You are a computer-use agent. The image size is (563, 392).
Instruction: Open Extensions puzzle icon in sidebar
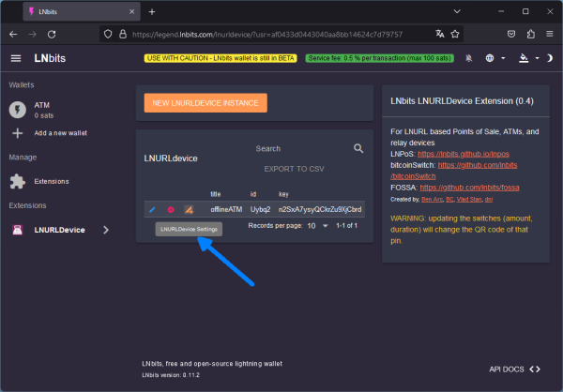(x=17, y=181)
